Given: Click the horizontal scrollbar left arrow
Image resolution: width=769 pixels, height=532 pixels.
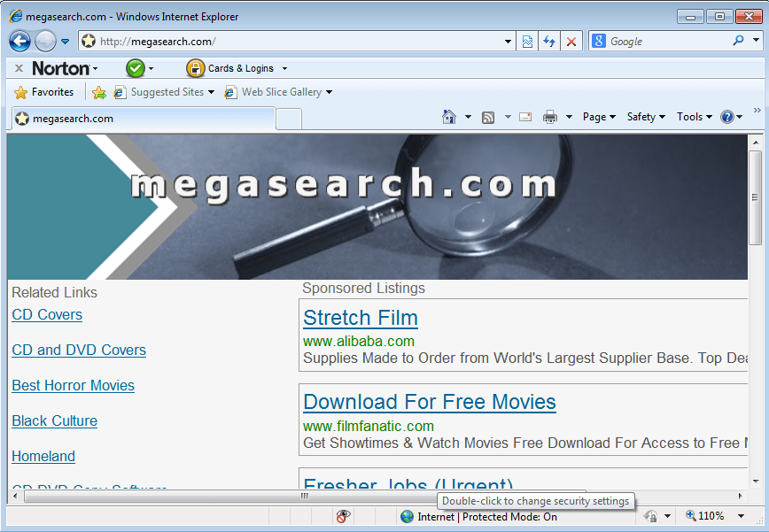Looking at the screenshot, I should [15, 496].
